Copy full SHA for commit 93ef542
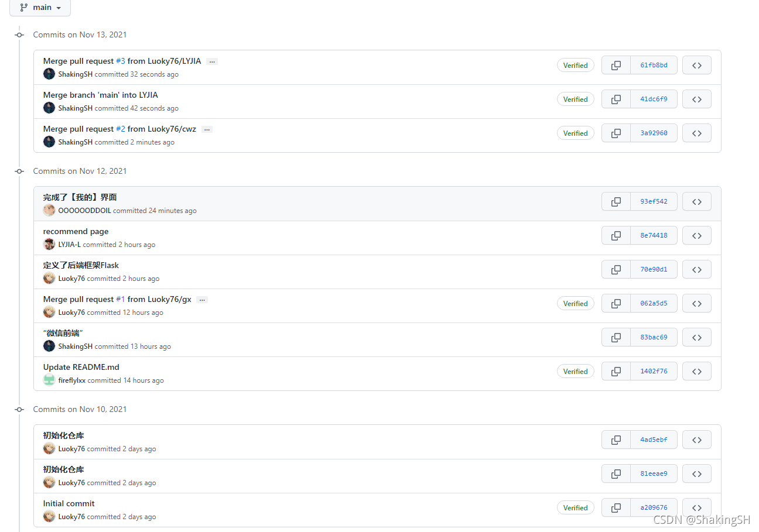Viewport: 759px width, 532px height. (x=616, y=202)
